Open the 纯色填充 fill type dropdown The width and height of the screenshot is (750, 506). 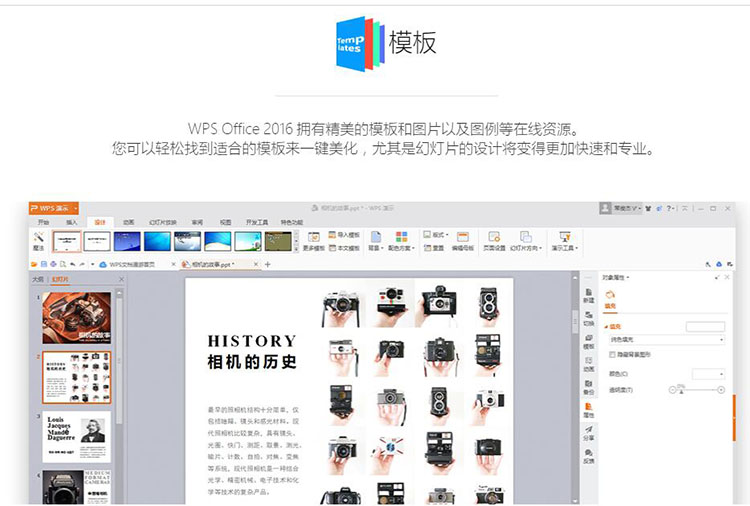coord(664,340)
